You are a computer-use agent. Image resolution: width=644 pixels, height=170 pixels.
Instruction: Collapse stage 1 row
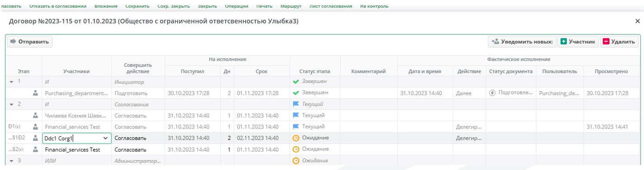(x=11, y=82)
